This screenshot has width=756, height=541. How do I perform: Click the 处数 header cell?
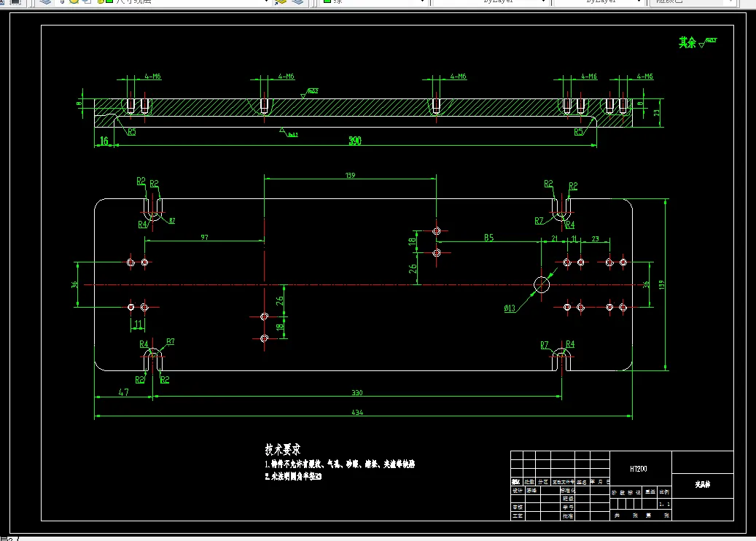click(x=529, y=482)
